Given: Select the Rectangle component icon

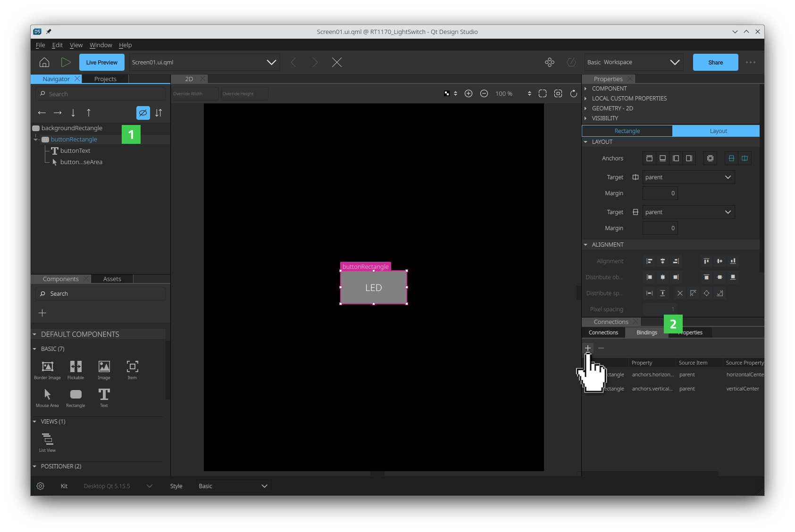Looking at the screenshot, I should coord(75,395).
